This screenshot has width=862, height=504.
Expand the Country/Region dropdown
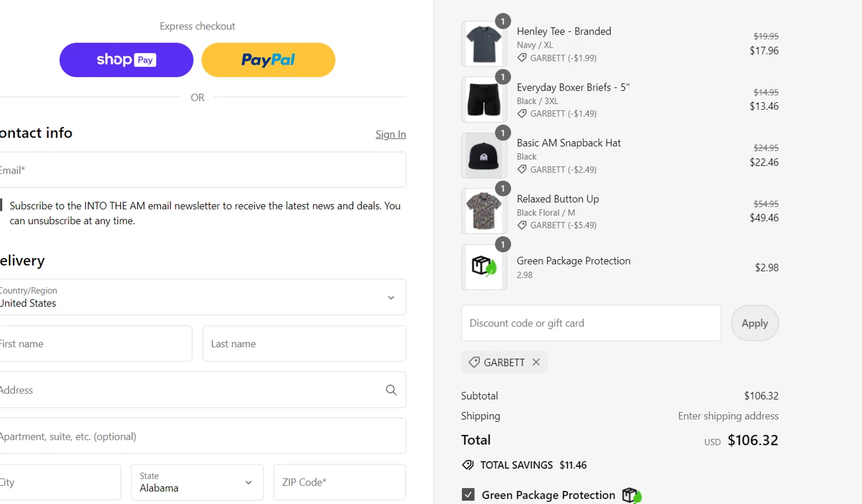click(x=202, y=297)
